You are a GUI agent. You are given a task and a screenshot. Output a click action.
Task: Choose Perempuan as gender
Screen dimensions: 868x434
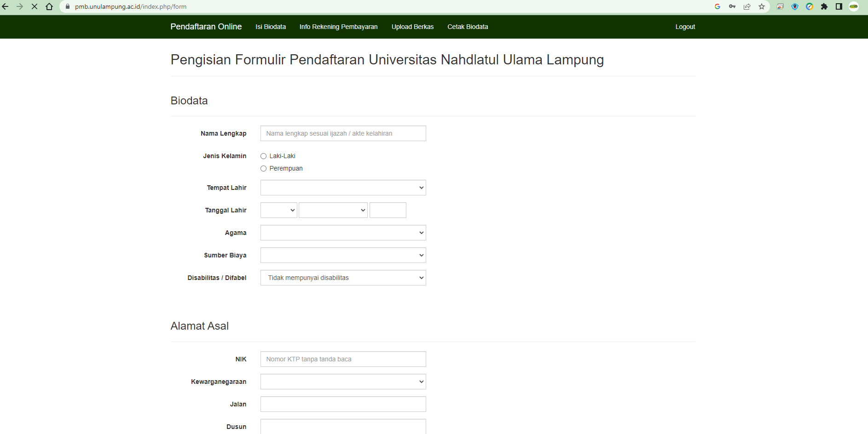pos(264,169)
